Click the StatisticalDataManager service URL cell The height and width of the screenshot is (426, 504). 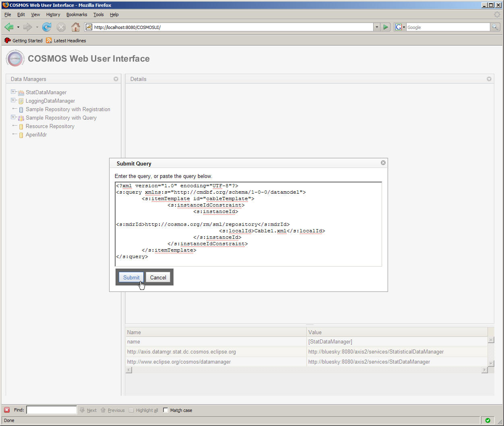pyautogui.click(x=397, y=352)
